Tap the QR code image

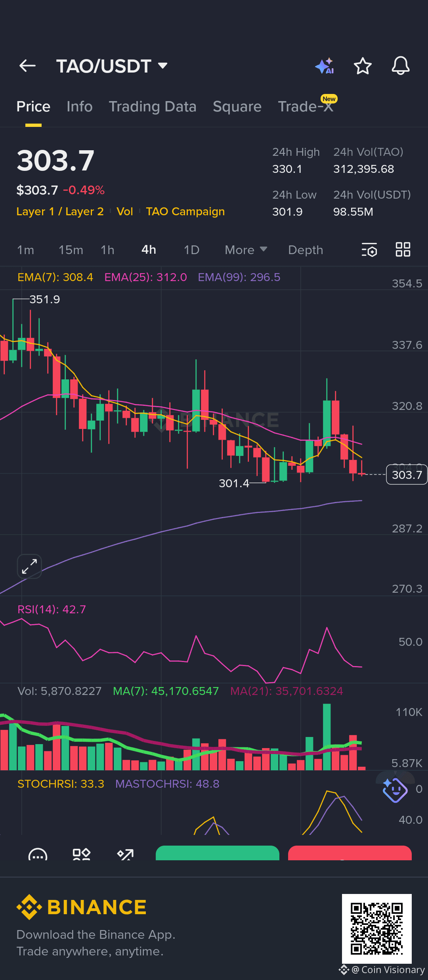[x=377, y=929]
